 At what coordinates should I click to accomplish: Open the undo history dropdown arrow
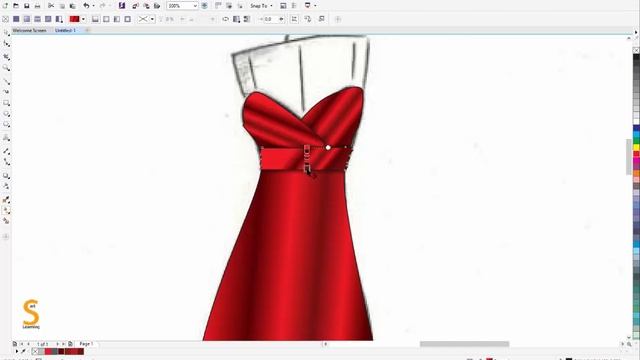click(93, 6)
